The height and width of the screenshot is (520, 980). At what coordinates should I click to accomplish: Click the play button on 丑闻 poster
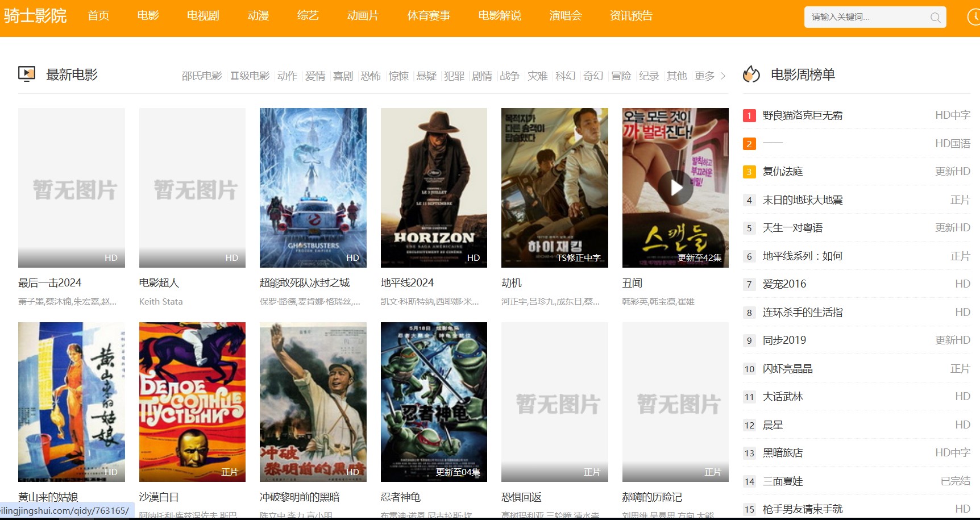(676, 188)
